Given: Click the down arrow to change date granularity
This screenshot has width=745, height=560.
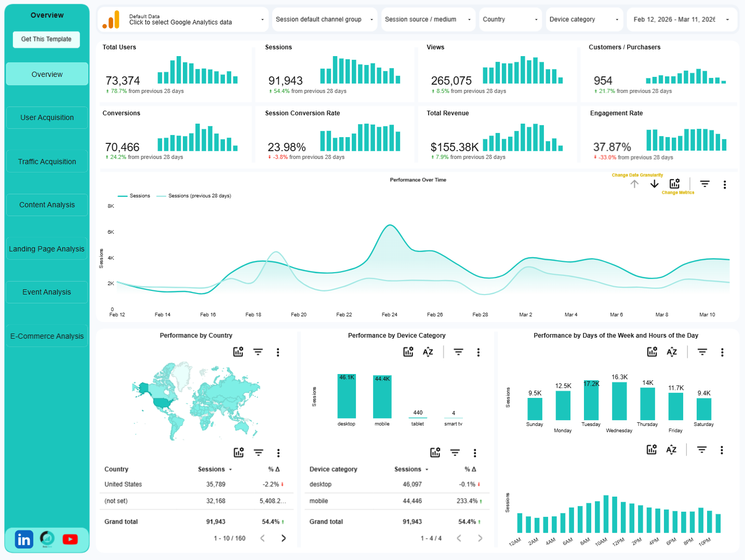Looking at the screenshot, I should [x=654, y=184].
